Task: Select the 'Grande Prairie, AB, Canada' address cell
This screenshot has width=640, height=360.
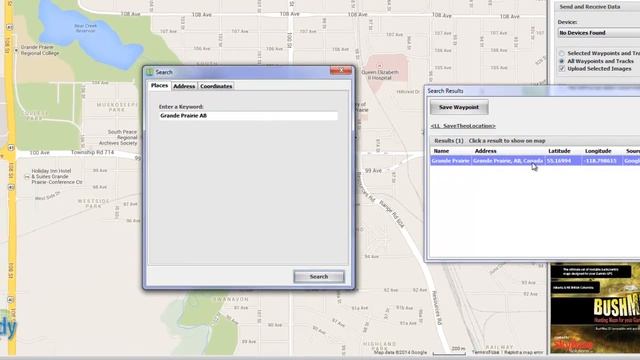Action: click(x=508, y=161)
